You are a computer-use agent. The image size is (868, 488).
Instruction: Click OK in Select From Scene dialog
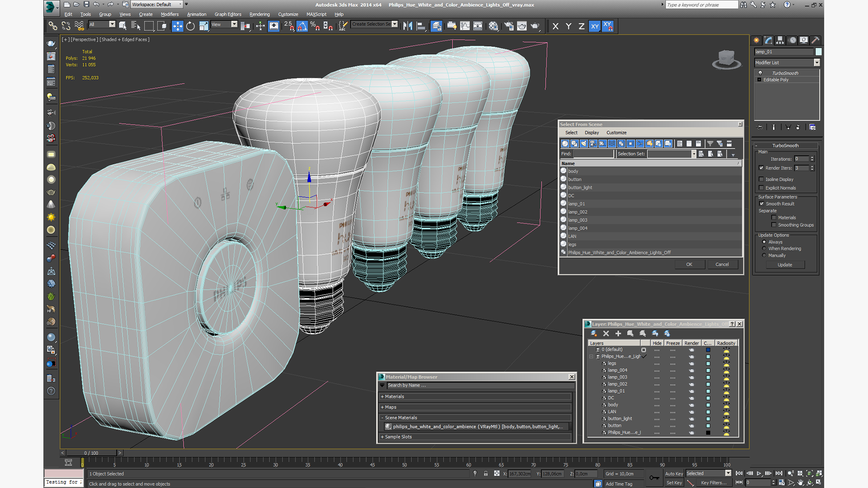tap(689, 265)
